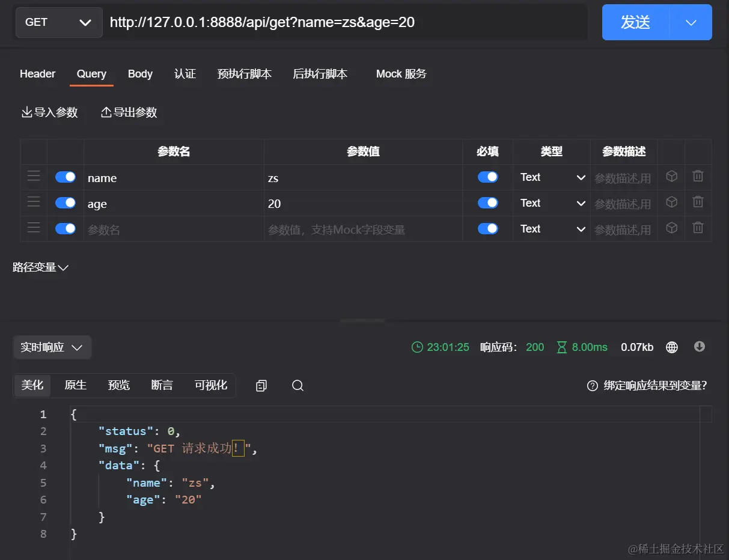Switch to the Body tab
729x560 pixels.
[x=140, y=73]
